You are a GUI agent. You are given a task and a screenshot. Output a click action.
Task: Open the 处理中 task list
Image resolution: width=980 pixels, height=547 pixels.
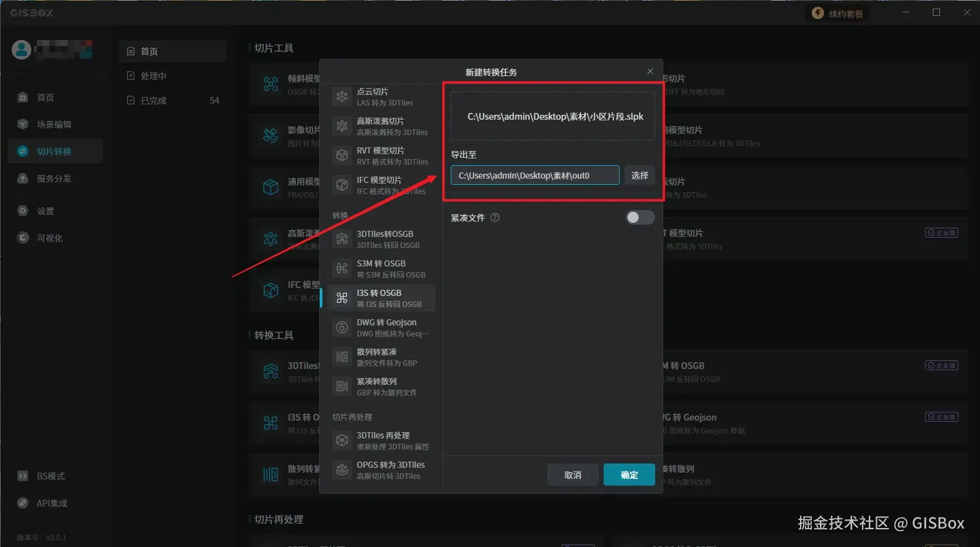coord(173,76)
